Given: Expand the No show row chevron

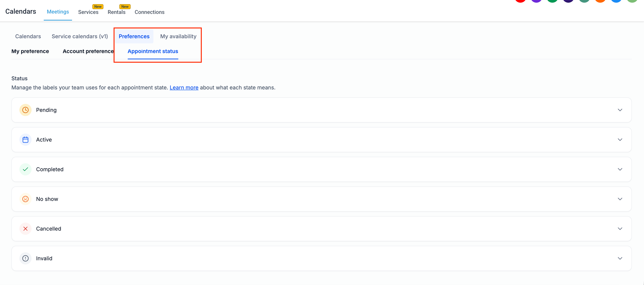Looking at the screenshot, I should 620,199.
